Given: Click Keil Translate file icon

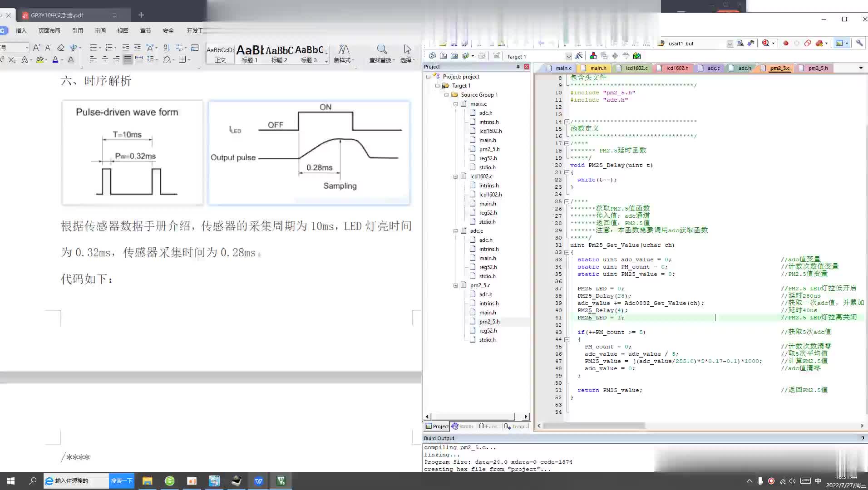Looking at the screenshot, I should pyautogui.click(x=432, y=56).
